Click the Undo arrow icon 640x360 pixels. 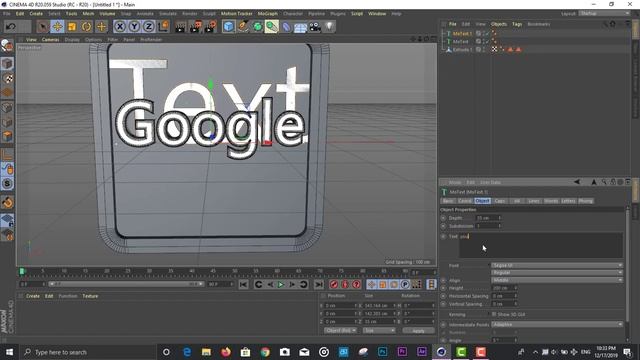coord(11,27)
